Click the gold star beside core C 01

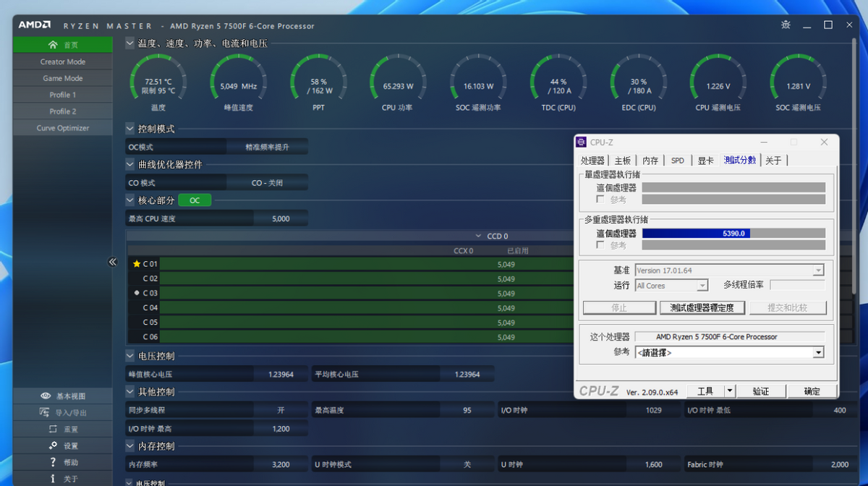point(137,264)
